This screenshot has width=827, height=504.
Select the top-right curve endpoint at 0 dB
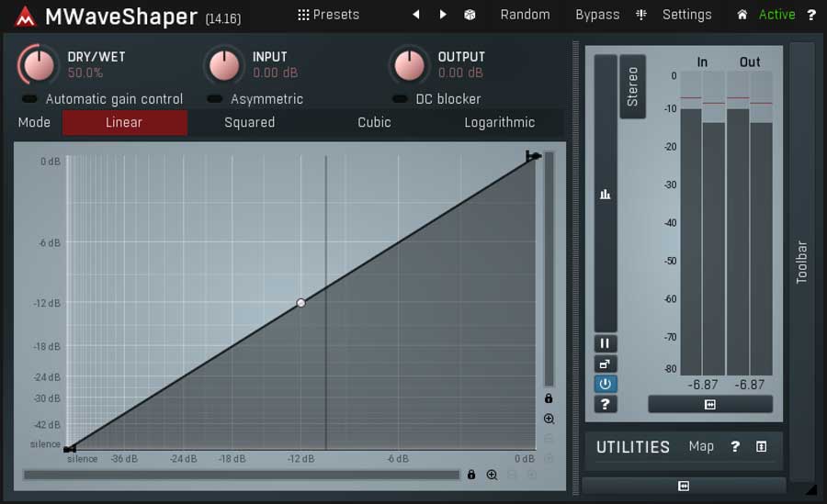[x=536, y=156]
